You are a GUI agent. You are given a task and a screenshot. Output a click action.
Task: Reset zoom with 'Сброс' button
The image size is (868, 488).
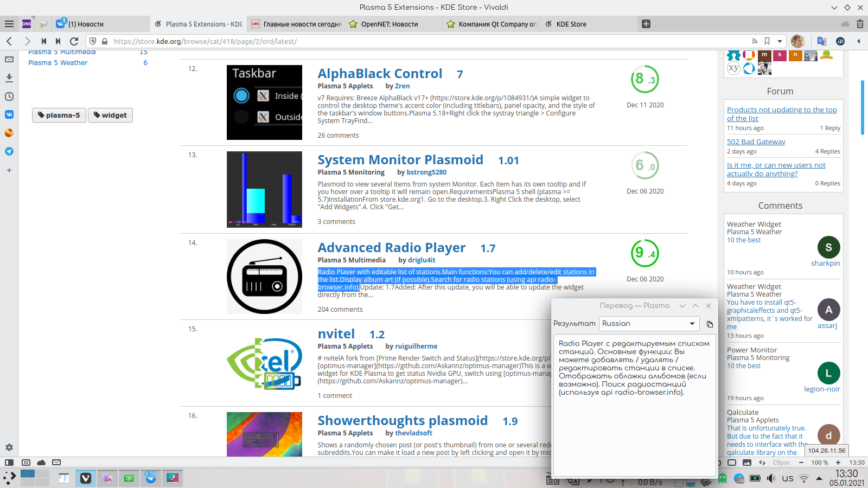tap(782, 463)
